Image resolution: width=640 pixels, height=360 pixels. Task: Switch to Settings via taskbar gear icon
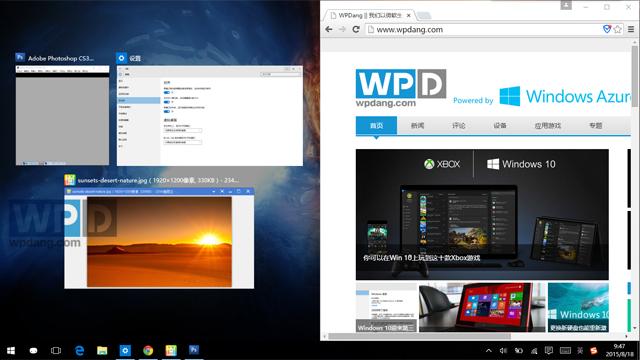point(125,351)
